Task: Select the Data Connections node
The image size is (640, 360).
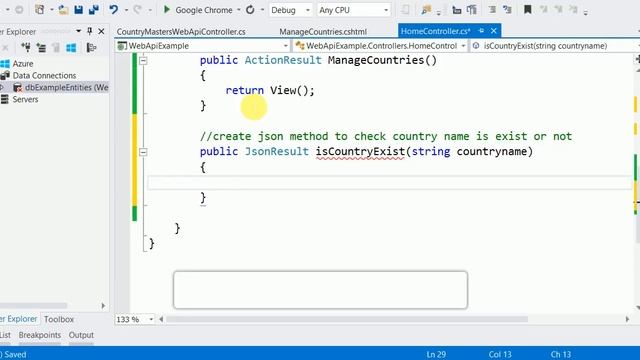Action: 44,76
